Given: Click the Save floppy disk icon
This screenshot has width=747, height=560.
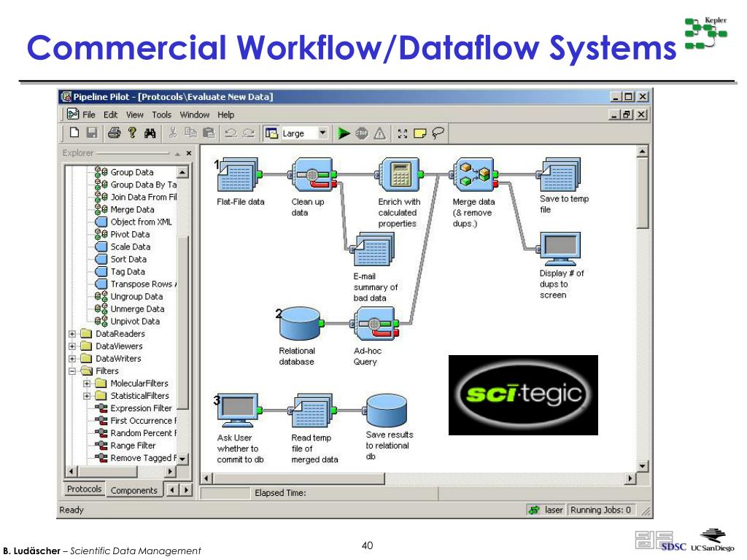Looking at the screenshot, I should pyautogui.click(x=92, y=133).
